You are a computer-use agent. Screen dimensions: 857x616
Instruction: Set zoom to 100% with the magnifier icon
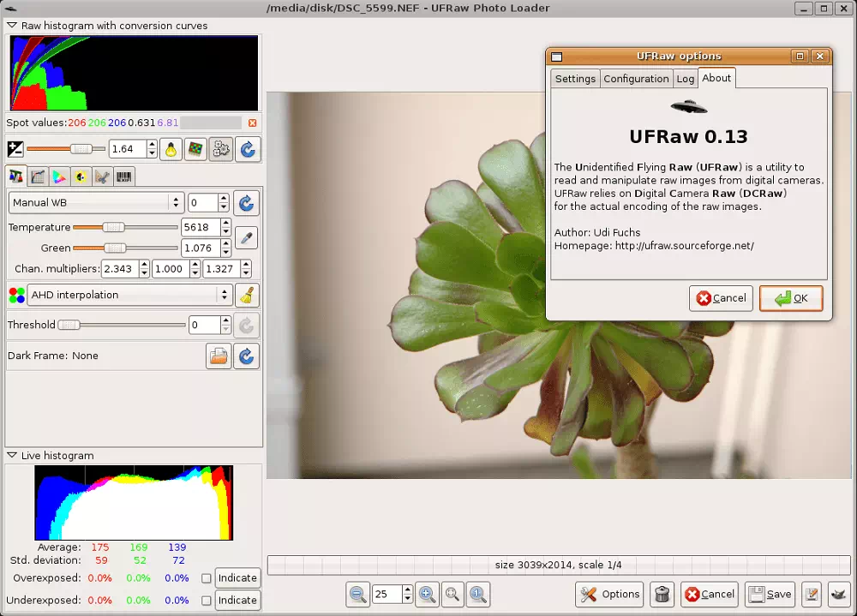click(x=477, y=594)
